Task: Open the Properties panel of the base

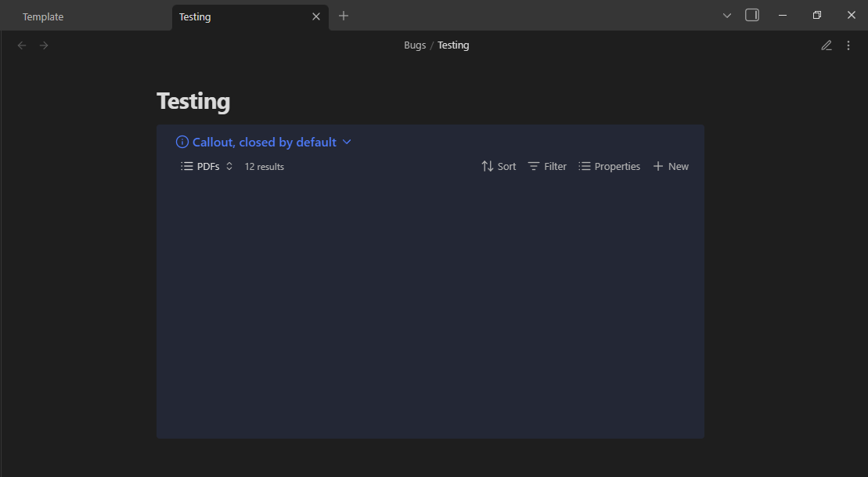Action: click(x=609, y=166)
